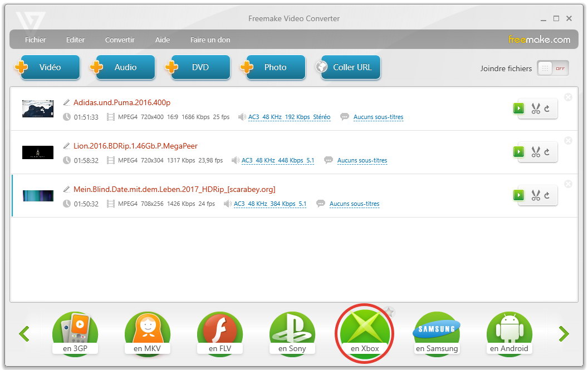Show next output formats arrow

click(563, 334)
